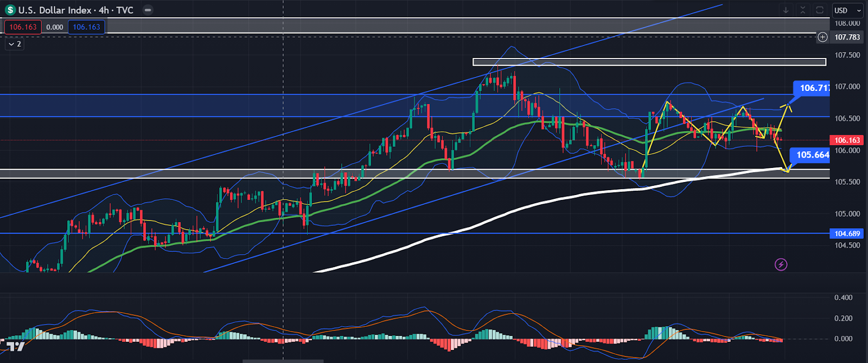Click the 105.000 price axis label
Viewport: 868px width, 363px height.
[x=847, y=214]
